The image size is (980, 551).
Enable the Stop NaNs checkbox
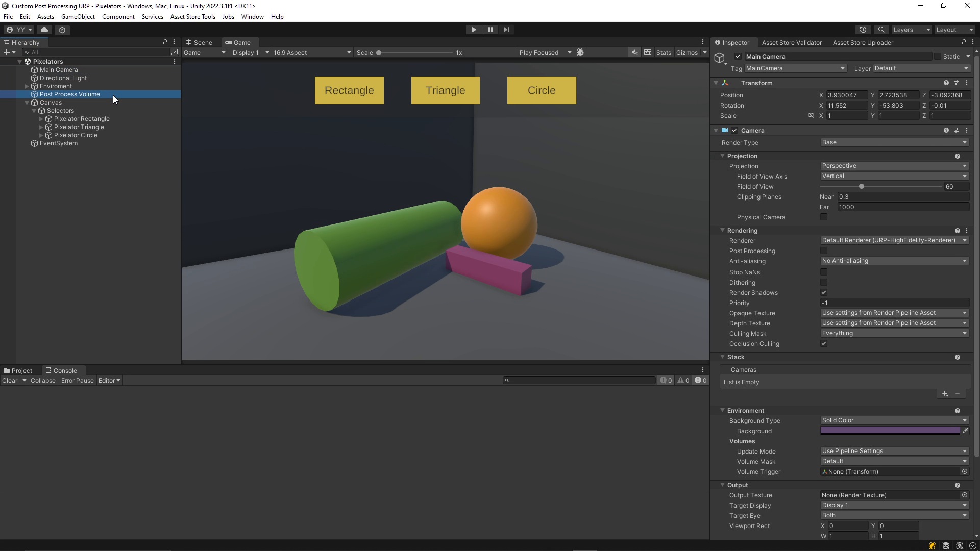(824, 272)
